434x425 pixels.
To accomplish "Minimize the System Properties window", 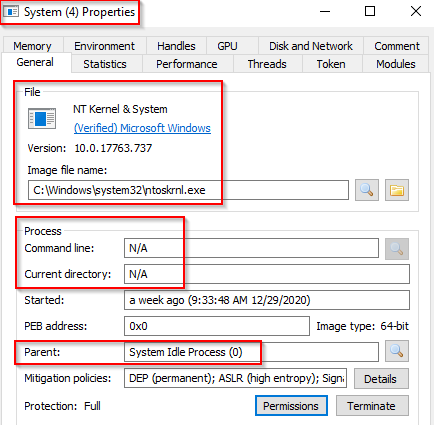I will pyautogui.click(x=325, y=12).
